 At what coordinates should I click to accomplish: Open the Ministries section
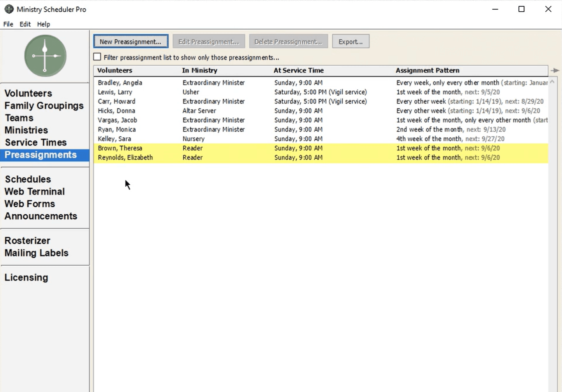(26, 130)
